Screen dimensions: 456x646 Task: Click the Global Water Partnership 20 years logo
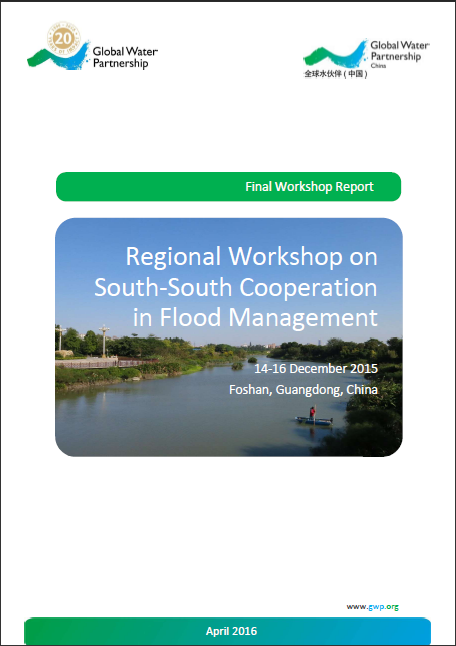[92, 47]
